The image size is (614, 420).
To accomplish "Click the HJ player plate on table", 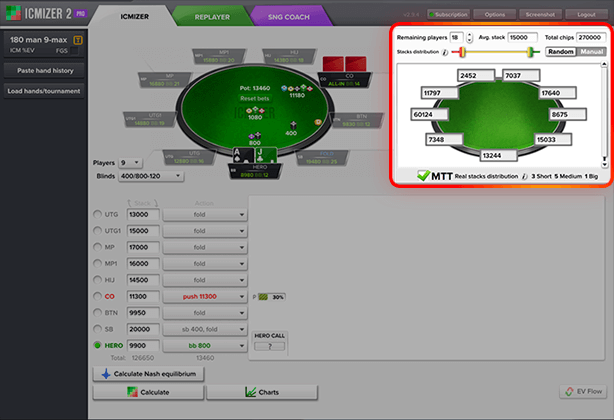I will [x=289, y=56].
